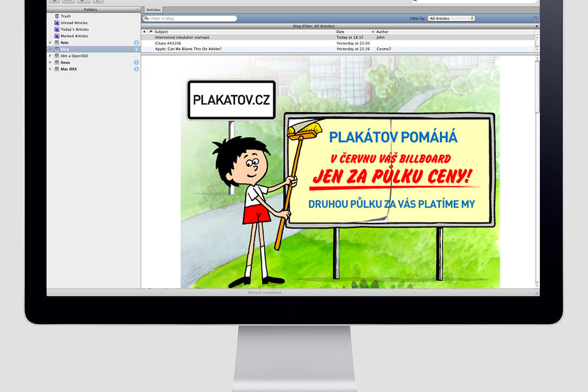Click the flag column header icon

pos(151,32)
